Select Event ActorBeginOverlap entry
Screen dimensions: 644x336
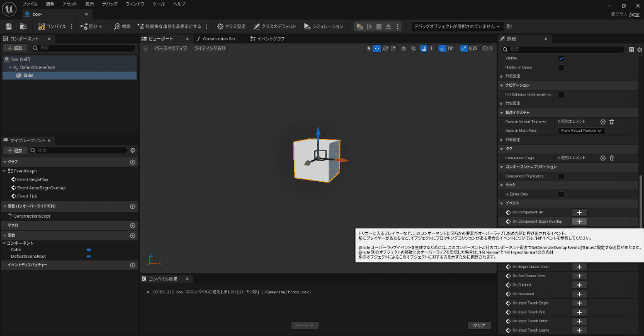pyautogui.click(x=41, y=188)
